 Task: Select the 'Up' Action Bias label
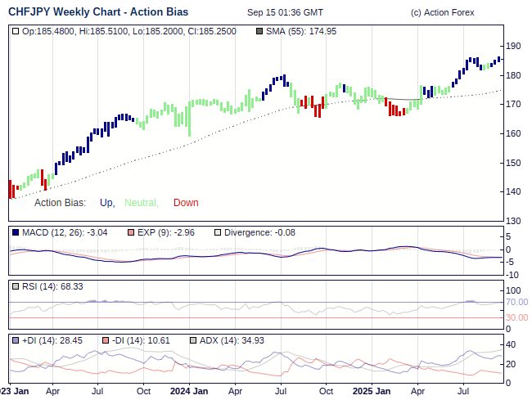[x=106, y=203]
